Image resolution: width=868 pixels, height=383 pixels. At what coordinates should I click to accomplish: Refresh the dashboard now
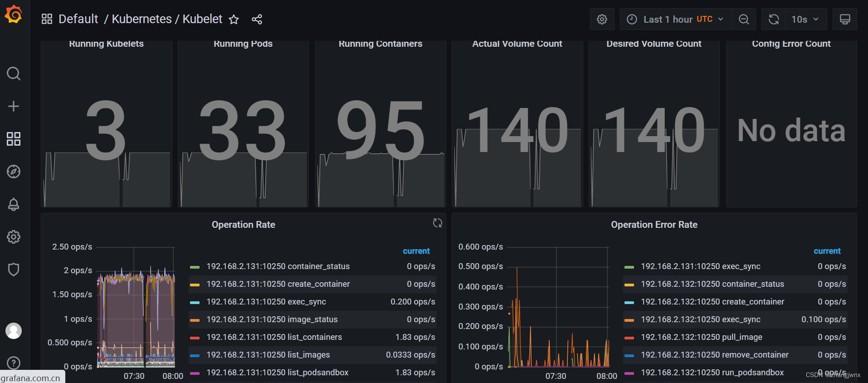tap(774, 19)
